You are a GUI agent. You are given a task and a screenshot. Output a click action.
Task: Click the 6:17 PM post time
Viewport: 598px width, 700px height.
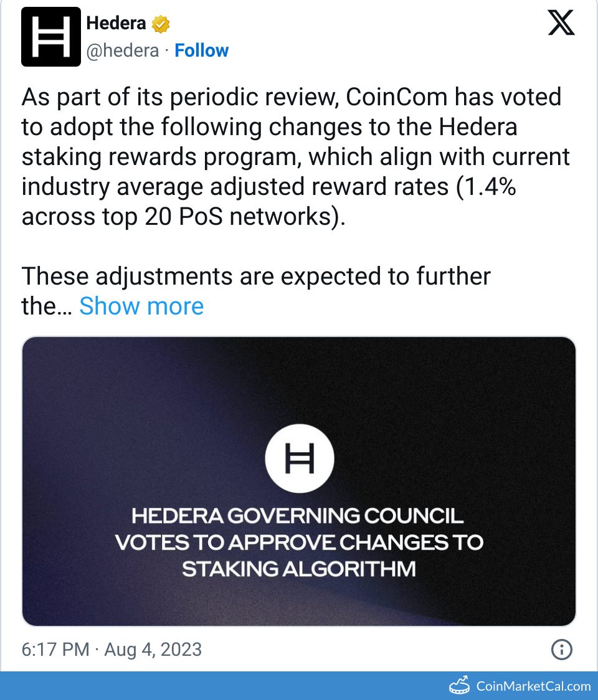coord(55,650)
